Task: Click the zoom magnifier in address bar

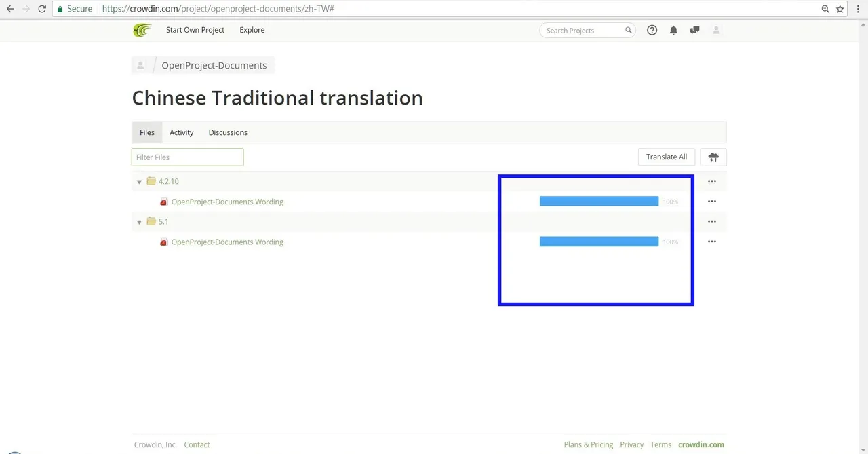Action: pos(825,9)
